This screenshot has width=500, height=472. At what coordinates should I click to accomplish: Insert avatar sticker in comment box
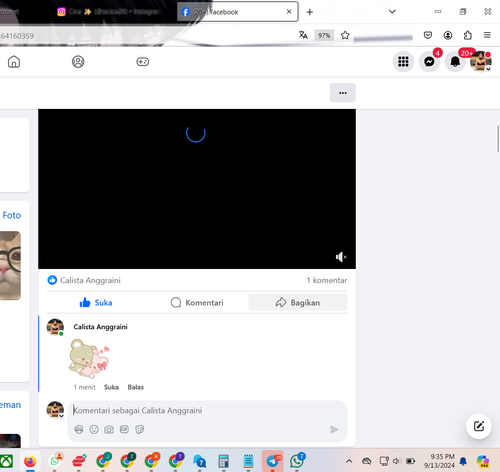tap(79, 429)
